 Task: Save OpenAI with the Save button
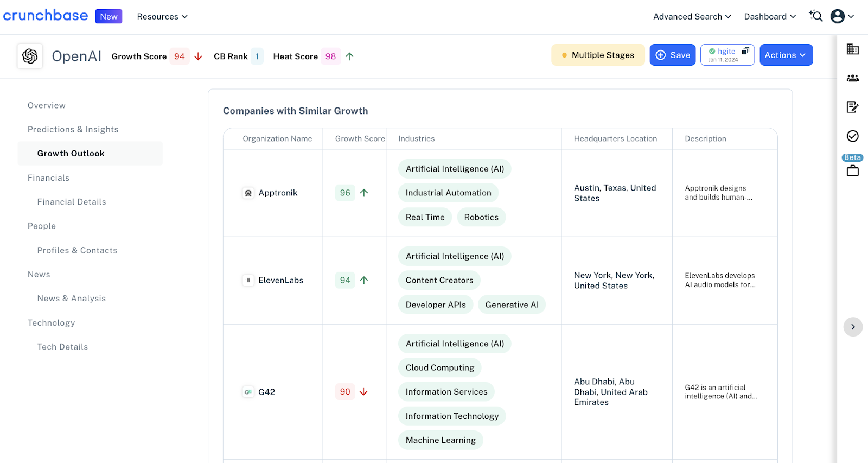point(673,55)
